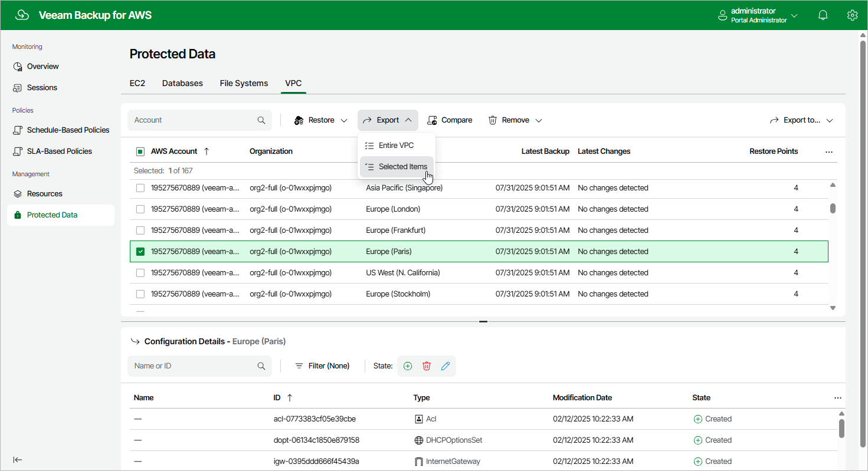The width and height of the screenshot is (868, 471).
Task: Collapse the sidebar navigation pane
Action: click(x=18, y=460)
